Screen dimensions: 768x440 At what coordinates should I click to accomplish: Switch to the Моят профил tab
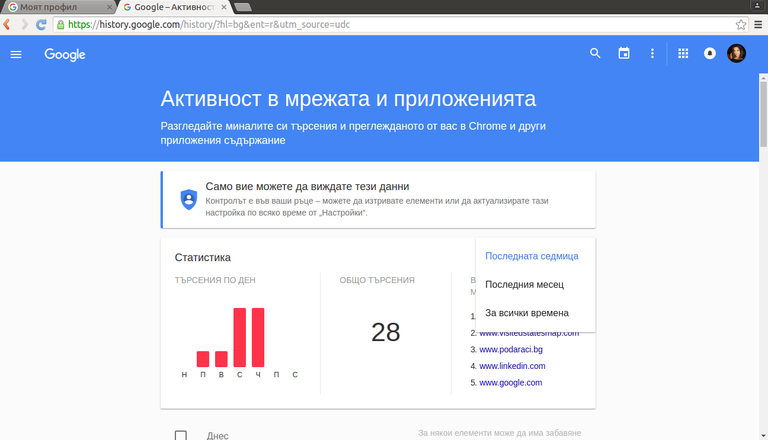[x=55, y=7]
